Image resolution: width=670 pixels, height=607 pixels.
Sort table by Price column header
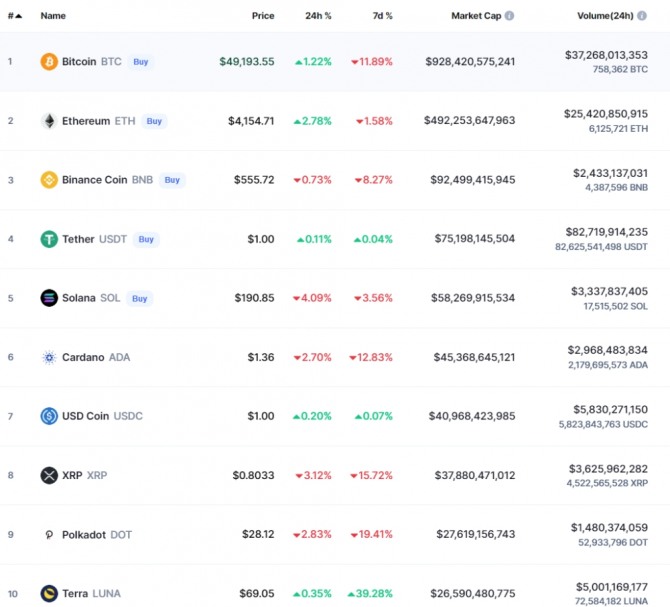coord(263,16)
